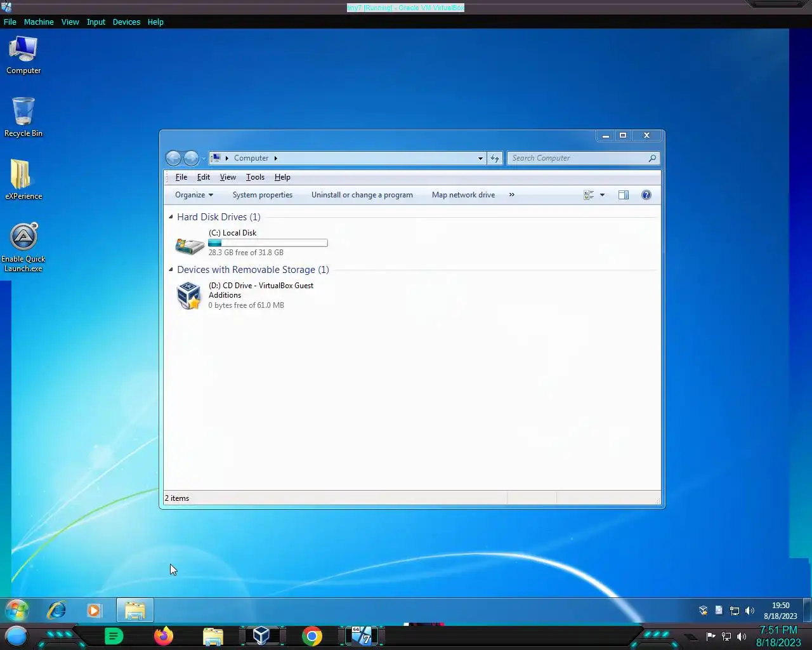This screenshot has height=650, width=812.
Task: Open the eXPerience folder icon
Action: (23, 180)
